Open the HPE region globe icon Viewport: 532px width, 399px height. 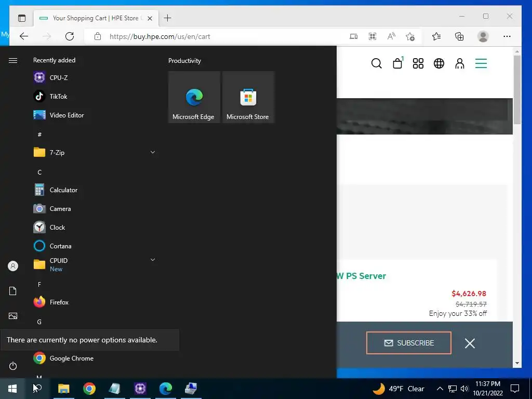439,63
